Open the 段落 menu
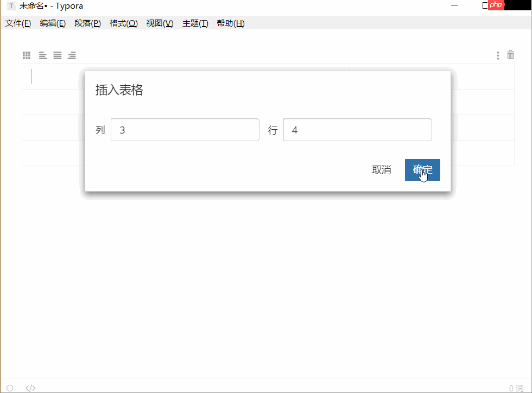This screenshot has height=393, width=532. tap(87, 23)
